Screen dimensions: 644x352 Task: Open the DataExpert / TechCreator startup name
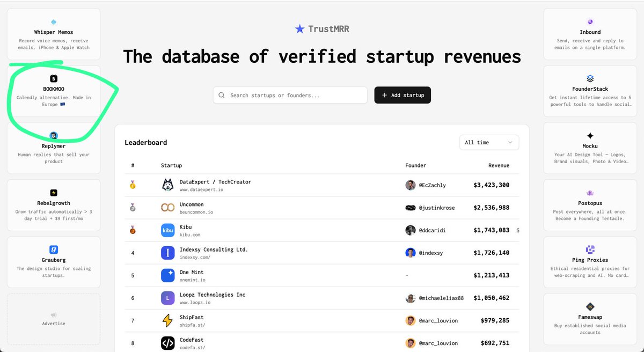click(215, 182)
